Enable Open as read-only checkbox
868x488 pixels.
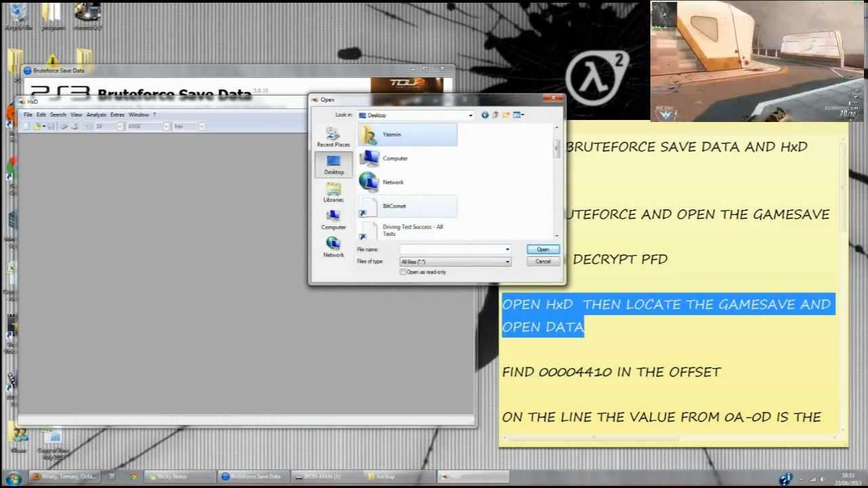[403, 272]
